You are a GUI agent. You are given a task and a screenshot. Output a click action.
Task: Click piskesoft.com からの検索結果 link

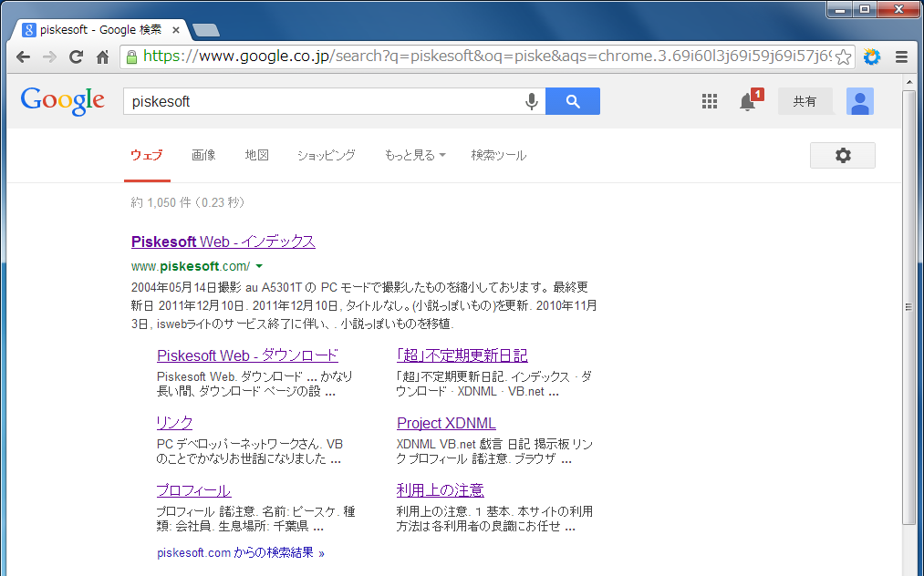click(x=241, y=553)
